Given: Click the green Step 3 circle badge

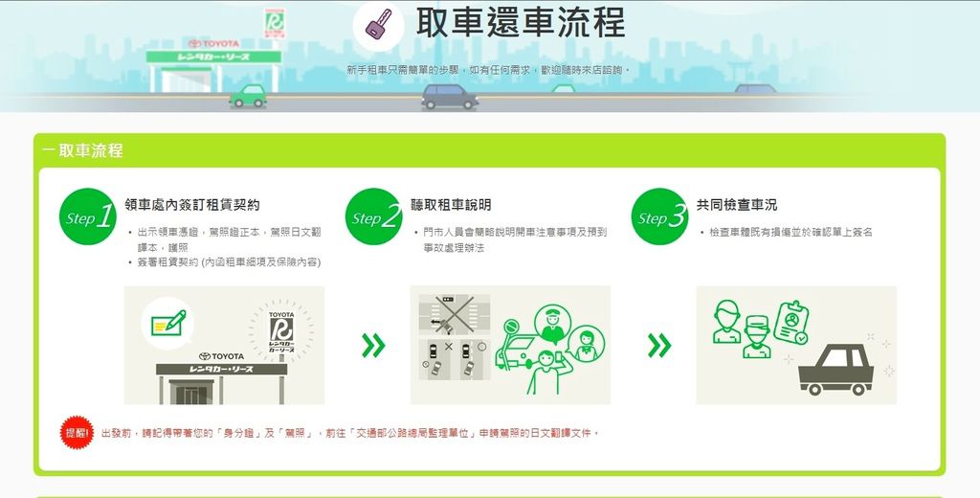Looking at the screenshot, I should pyautogui.click(x=660, y=216).
